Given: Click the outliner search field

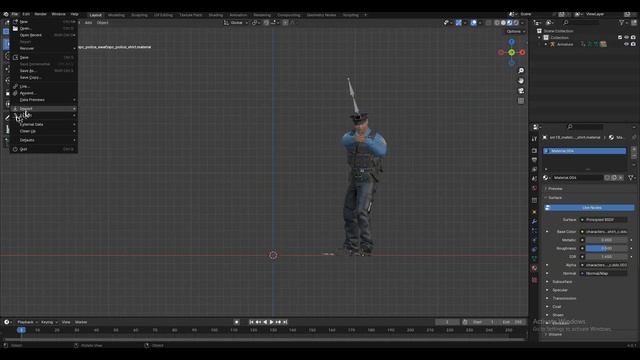Looking at the screenshot, I should (582, 23).
